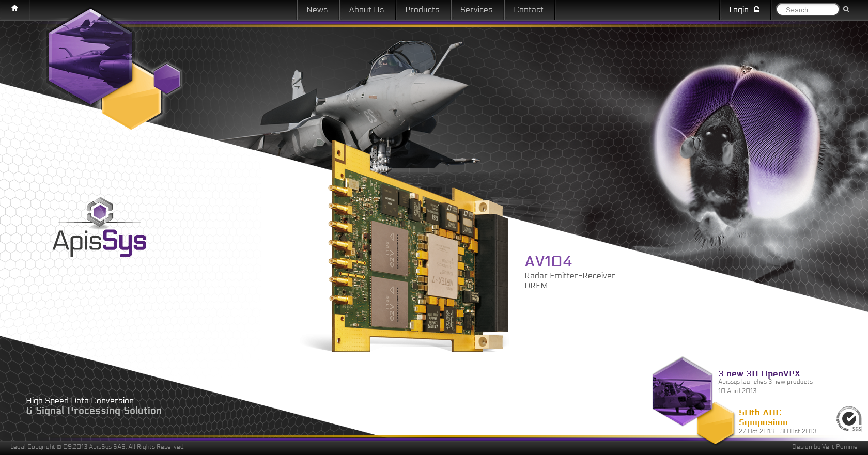Click the purple helicopter hexagon thumbnail
Image resolution: width=868 pixels, height=455 pixels.
[x=682, y=391]
